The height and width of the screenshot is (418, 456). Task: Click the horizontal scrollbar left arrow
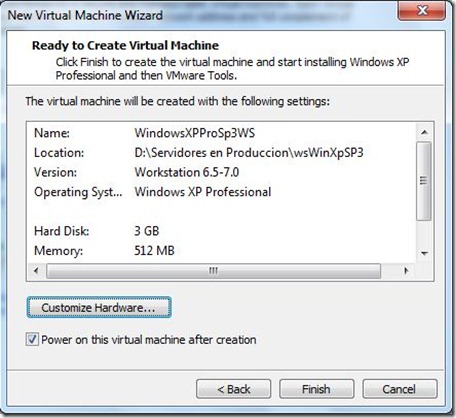(x=36, y=271)
